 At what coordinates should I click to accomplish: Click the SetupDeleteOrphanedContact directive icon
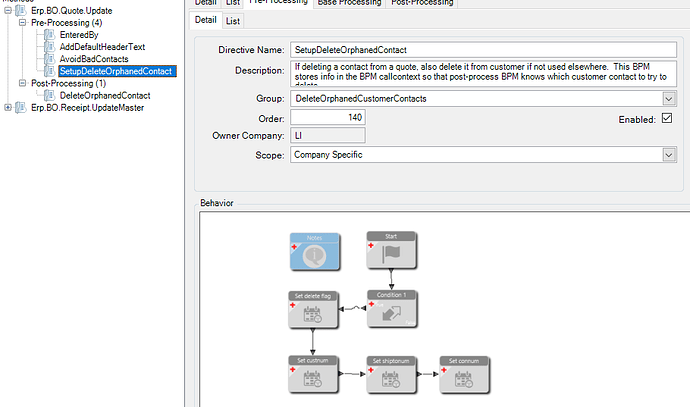pyautogui.click(x=50, y=71)
